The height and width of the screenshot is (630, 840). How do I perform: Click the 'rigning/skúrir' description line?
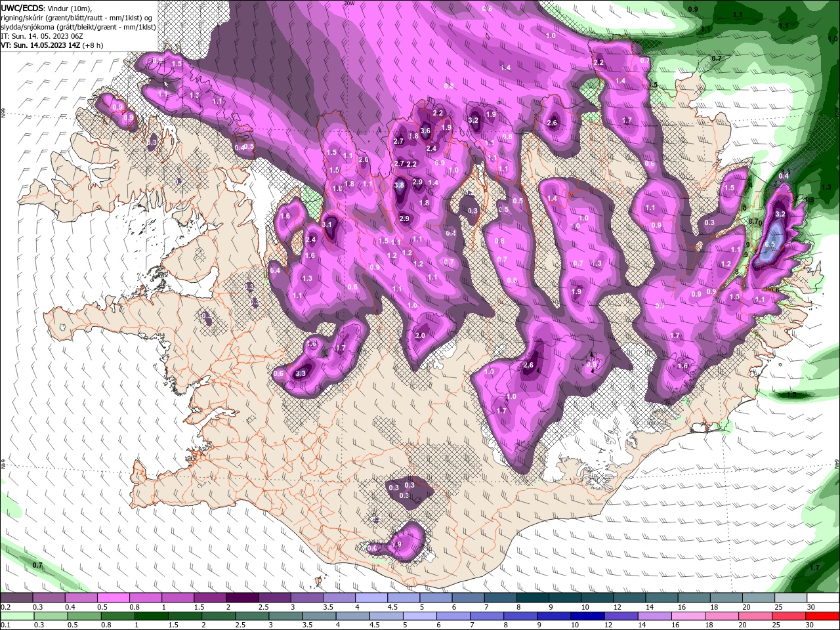click(x=77, y=18)
